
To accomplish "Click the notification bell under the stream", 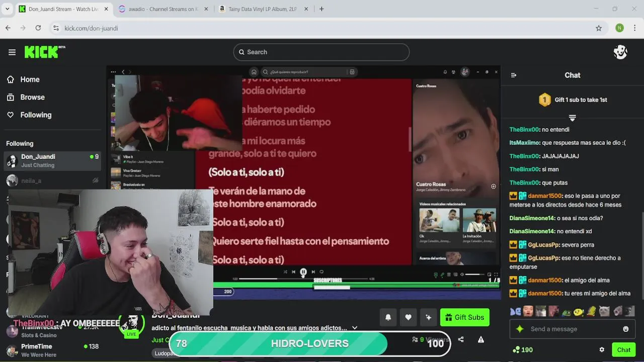I will (388, 317).
